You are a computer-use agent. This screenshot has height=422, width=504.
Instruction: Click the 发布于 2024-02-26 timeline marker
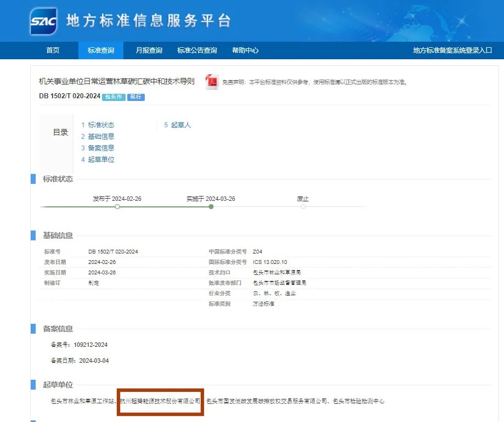117,206
